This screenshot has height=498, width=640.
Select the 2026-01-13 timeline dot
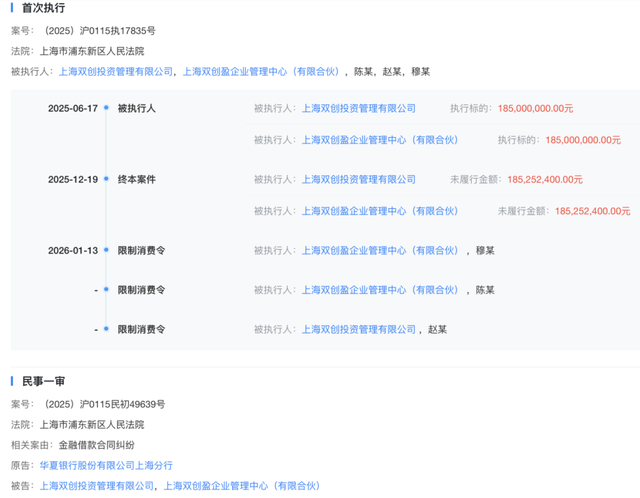click(106, 250)
